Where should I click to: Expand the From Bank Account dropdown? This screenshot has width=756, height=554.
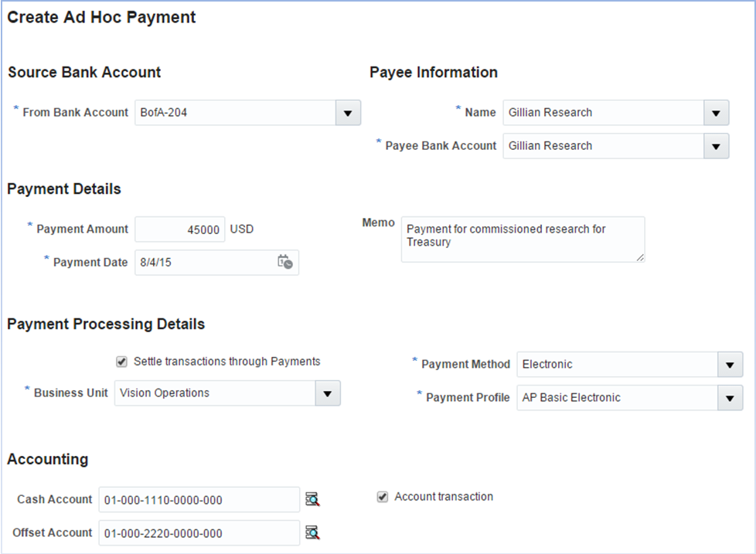click(348, 113)
